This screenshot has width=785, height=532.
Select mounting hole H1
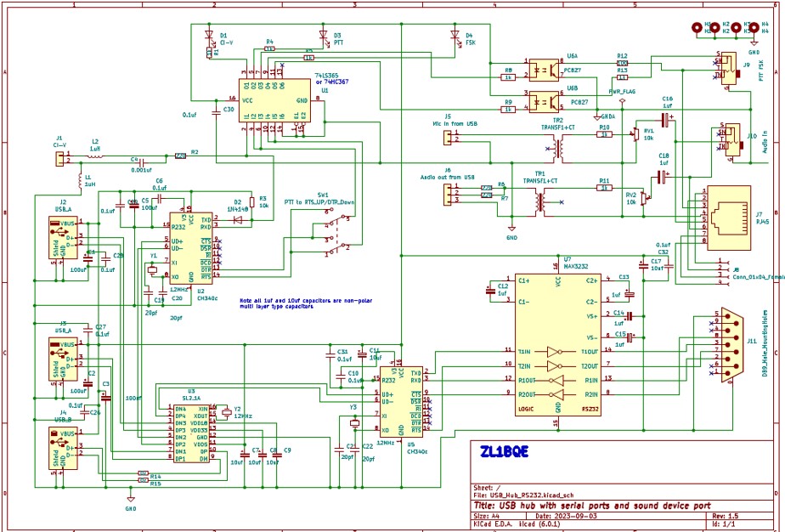pyautogui.click(x=697, y=27)
